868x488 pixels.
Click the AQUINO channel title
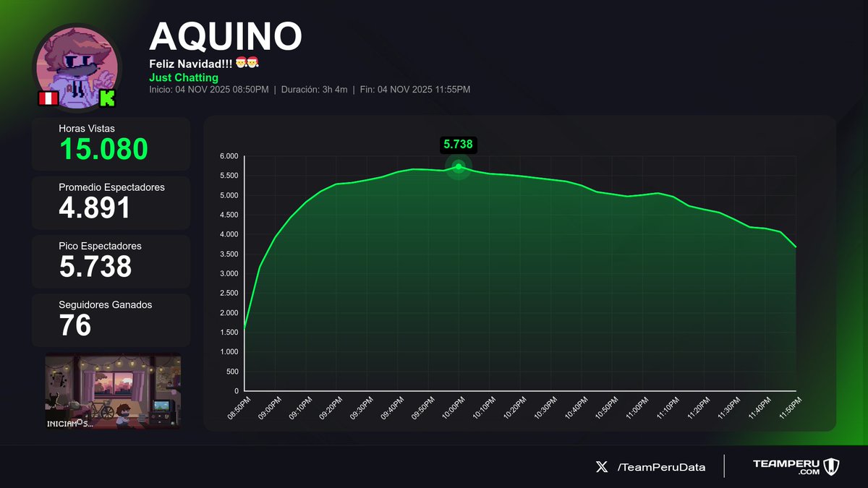(225, 36)
